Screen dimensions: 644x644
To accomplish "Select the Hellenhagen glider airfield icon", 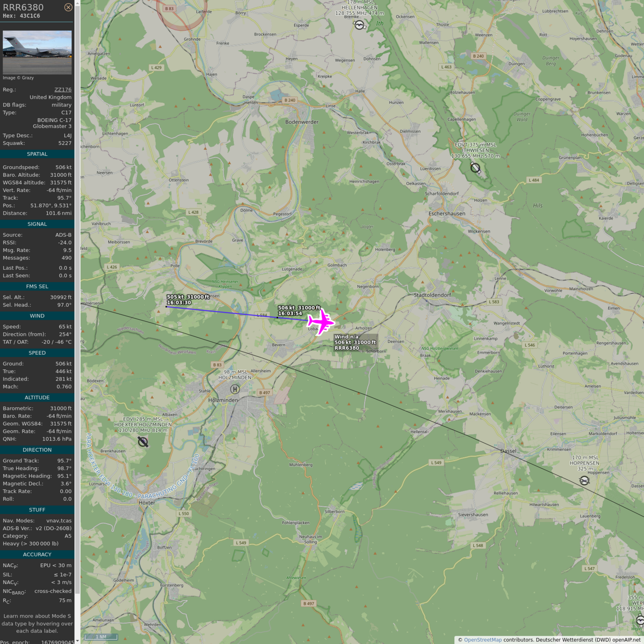I will tap(360, 25).
